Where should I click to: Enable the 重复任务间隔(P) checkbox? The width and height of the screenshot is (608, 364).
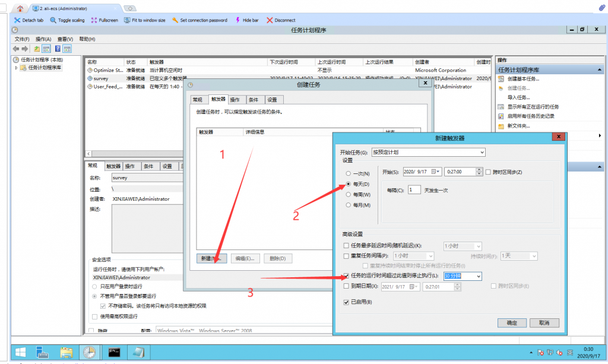pyautogui.click(x=347, y=256)
